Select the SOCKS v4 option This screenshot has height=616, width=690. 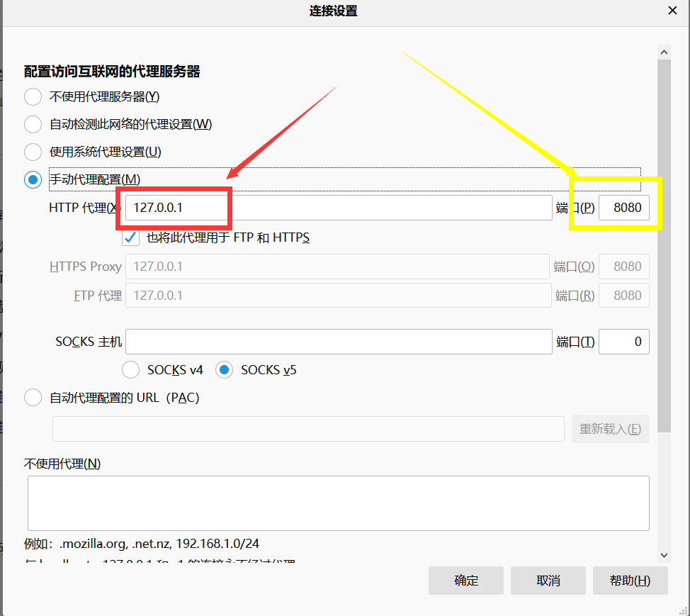tap(130, 369)
